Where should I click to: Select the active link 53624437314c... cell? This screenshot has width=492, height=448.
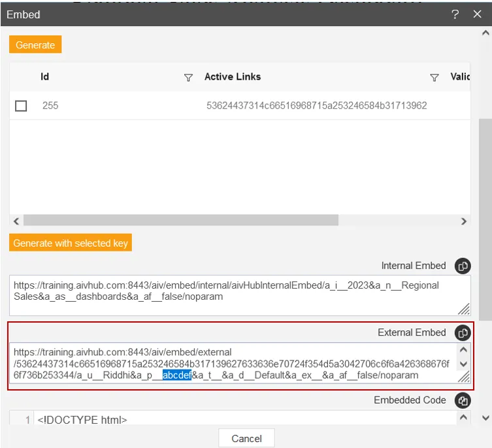click(x=317, y=105)
